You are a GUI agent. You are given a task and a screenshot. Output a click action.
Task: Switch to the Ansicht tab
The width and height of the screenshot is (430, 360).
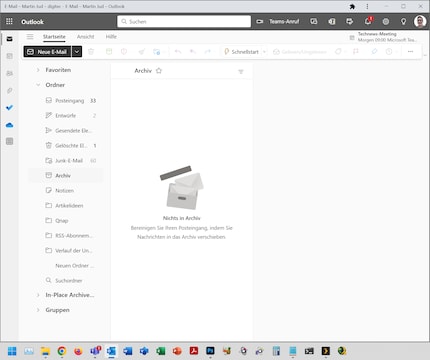(x=85, y=37)
